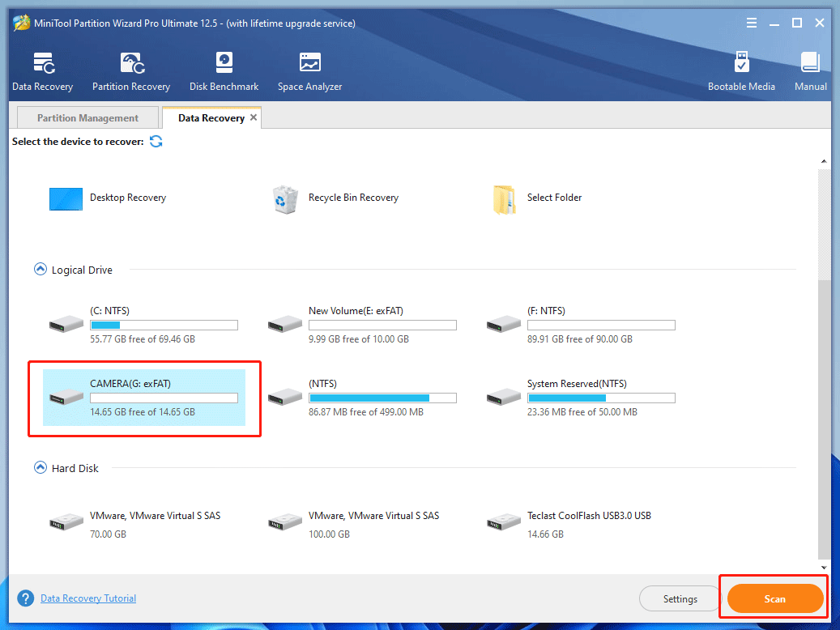The height and width of the screenshot is (630, 840).
Task: Select the C: NTFS drive icon
Action: click(66, 324)
